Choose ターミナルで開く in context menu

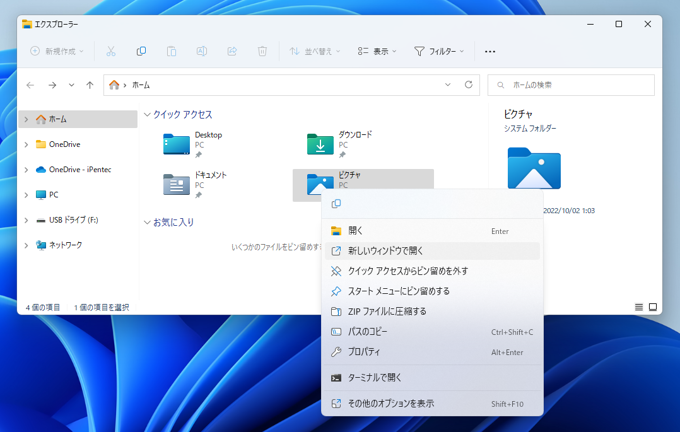point(432,377)
